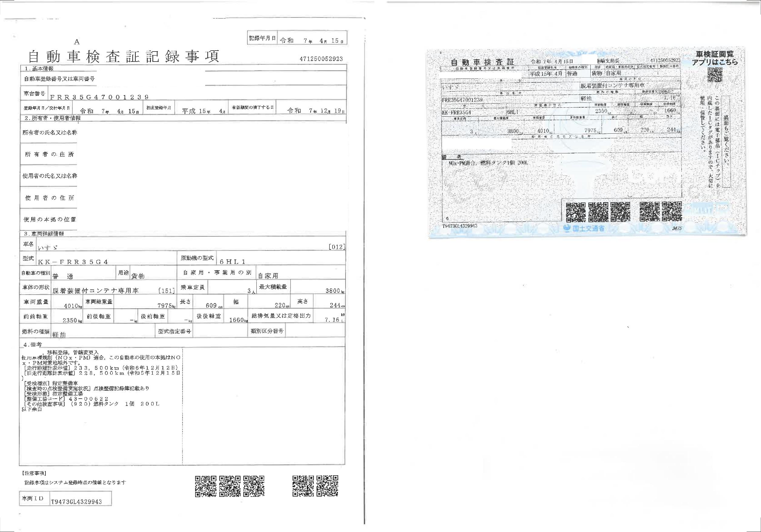Click the 幅 label
761x532 pixels.
coord(236,302)
